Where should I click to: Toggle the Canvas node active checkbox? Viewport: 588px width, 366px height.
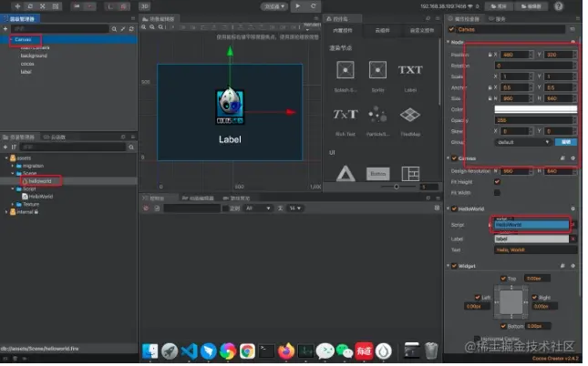451,29
